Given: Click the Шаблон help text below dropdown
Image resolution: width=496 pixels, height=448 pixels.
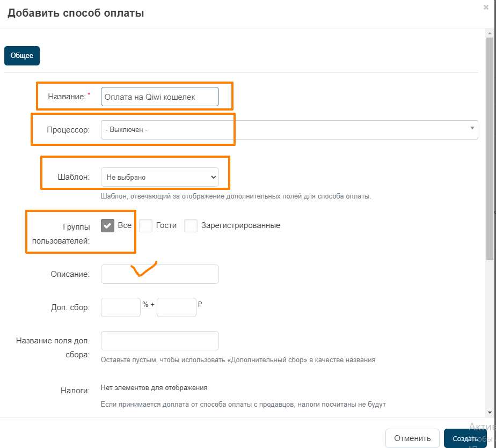Looking at the screenshot, I should pos(236,196).
